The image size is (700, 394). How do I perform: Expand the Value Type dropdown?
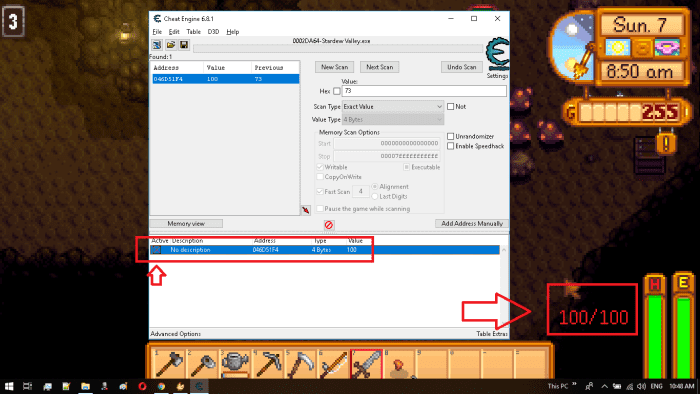(393, 120)
